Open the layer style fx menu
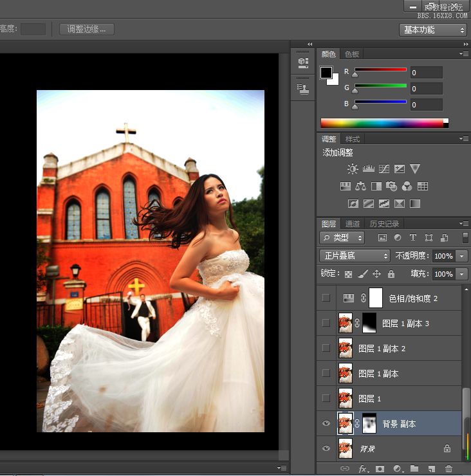 tap(364, 469)
